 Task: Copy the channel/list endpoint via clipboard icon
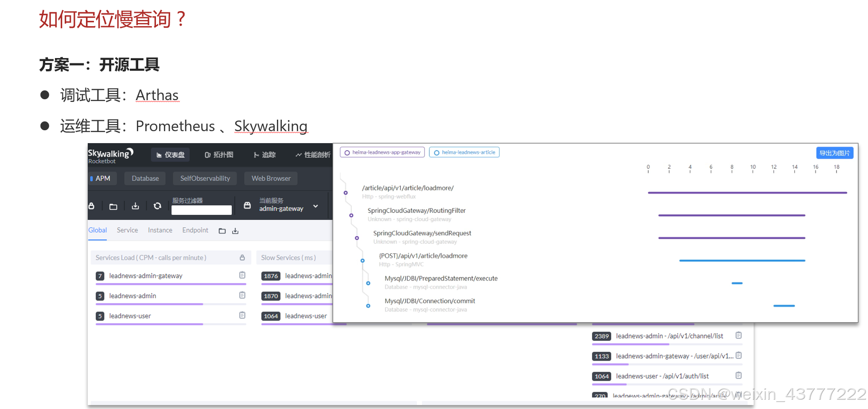(739, 335)
